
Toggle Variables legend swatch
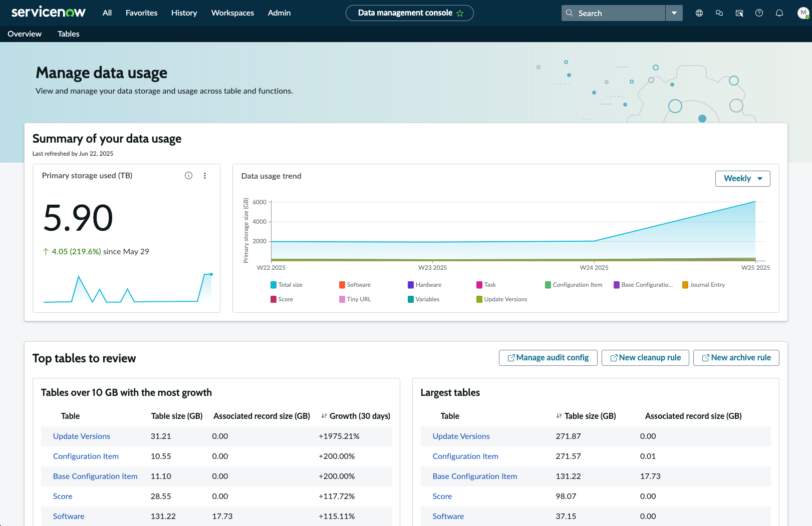click(411, 299)
